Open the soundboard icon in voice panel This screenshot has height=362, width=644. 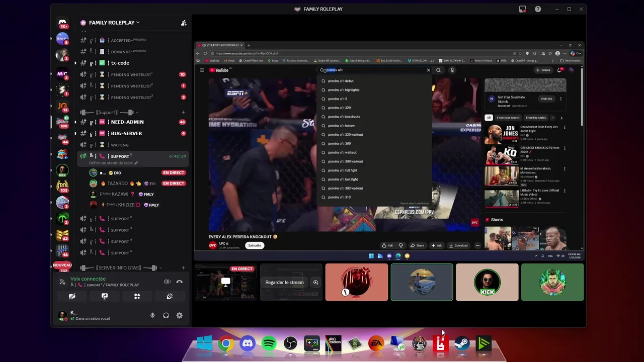click(170, 296)
